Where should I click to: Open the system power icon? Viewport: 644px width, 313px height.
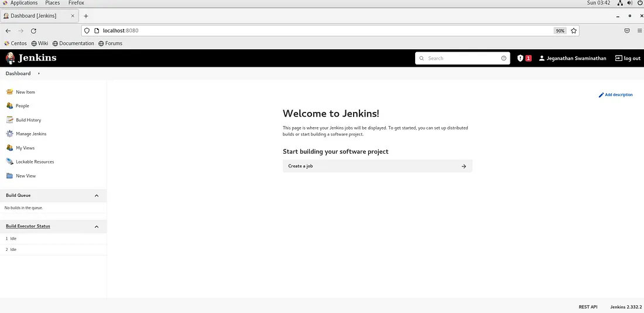pyautogui.click(x=639, y=3)
